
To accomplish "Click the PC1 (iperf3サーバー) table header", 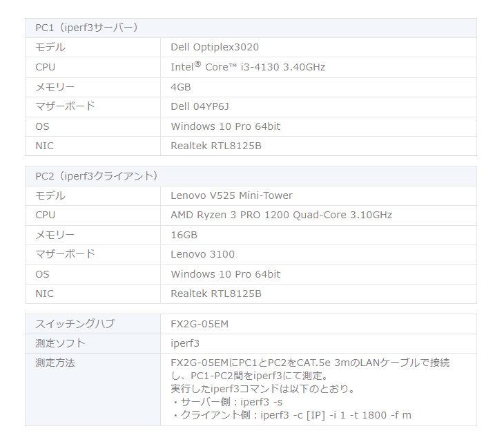I will coord(251,28).
